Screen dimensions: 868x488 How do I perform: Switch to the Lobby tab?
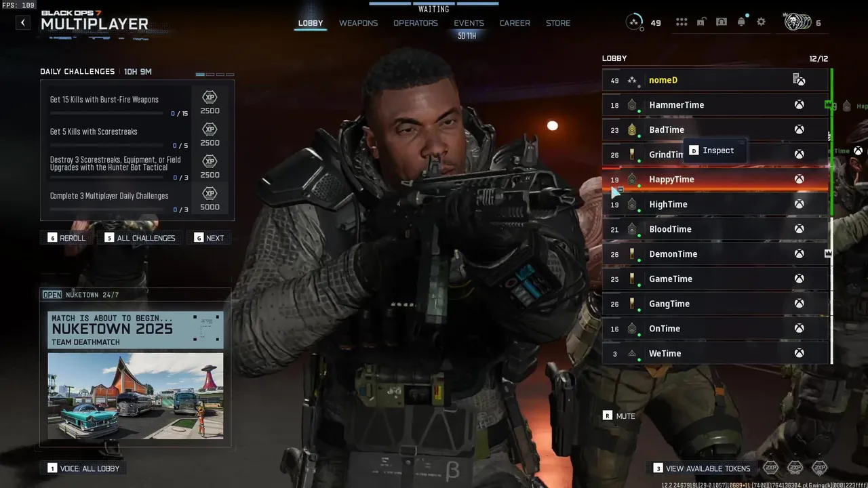tap(311, 23)
